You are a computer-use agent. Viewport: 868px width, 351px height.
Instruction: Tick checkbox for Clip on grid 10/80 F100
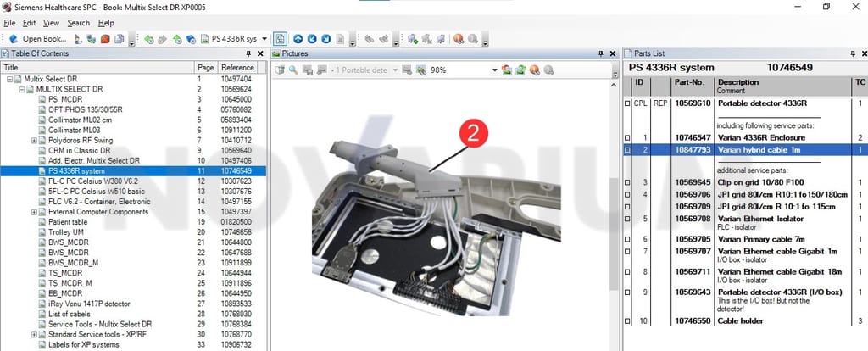coord(627,182)
